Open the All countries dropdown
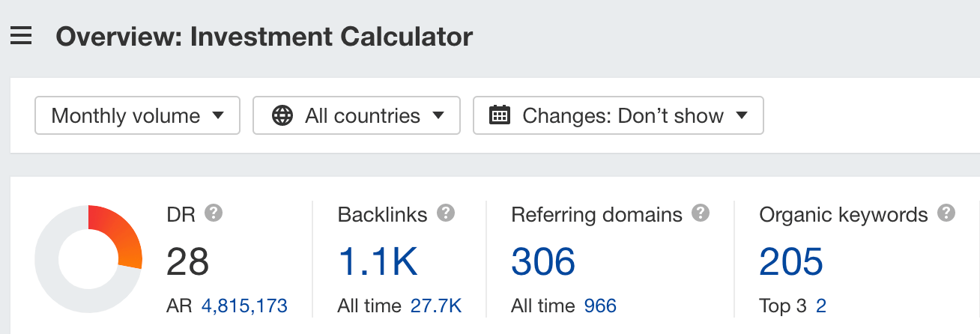This screenshot has width=980, height=334. [x=357, y=115]
